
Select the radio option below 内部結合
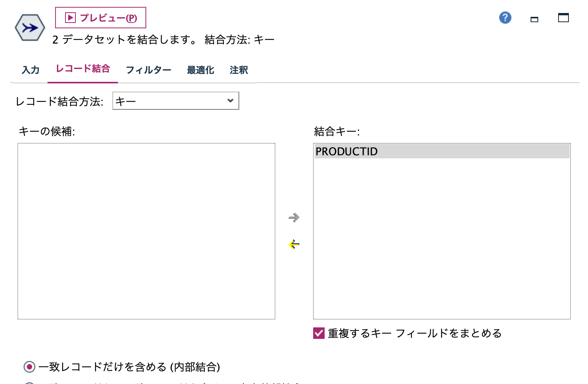point(29,382)
